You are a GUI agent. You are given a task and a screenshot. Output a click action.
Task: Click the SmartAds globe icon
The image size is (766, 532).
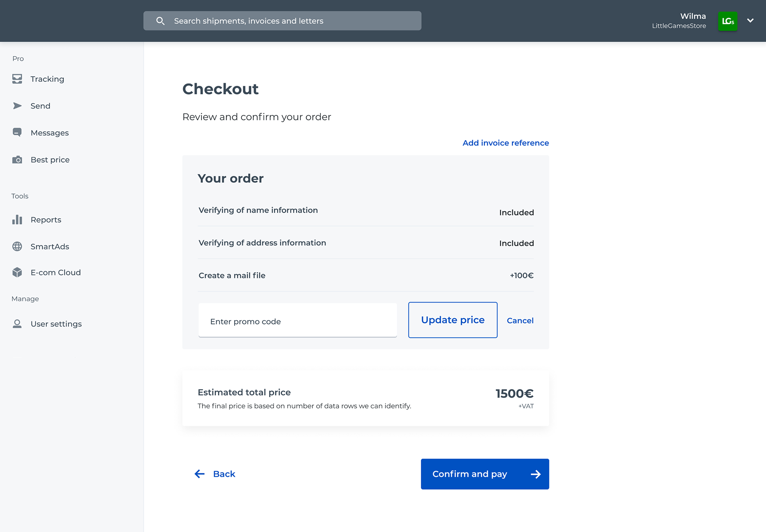point(17,247)
